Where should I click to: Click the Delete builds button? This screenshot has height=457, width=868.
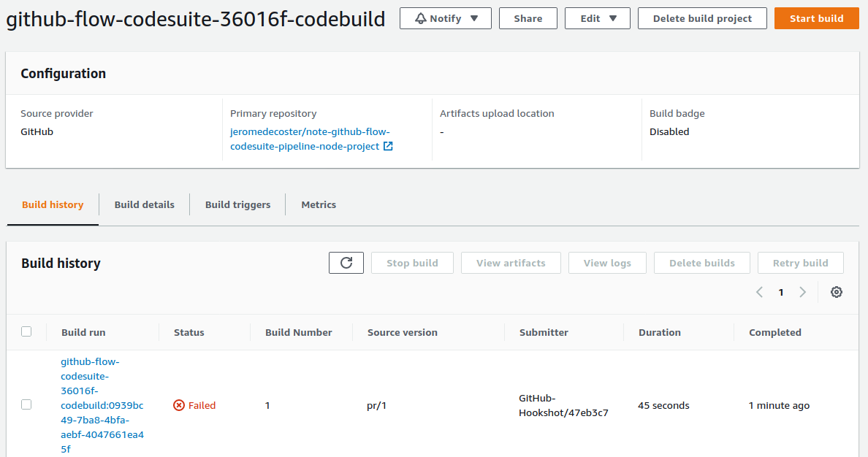(702, 263)
